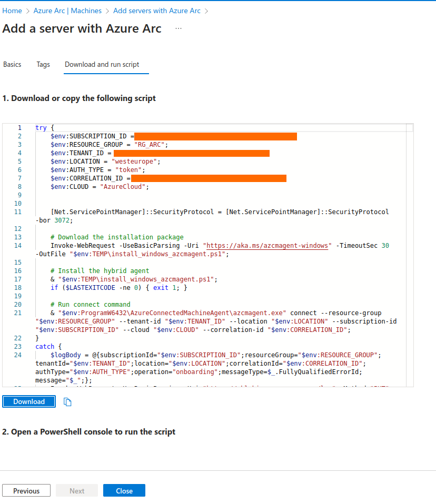
Task: Go to Home breadcrumb
Action: (12, 11)
